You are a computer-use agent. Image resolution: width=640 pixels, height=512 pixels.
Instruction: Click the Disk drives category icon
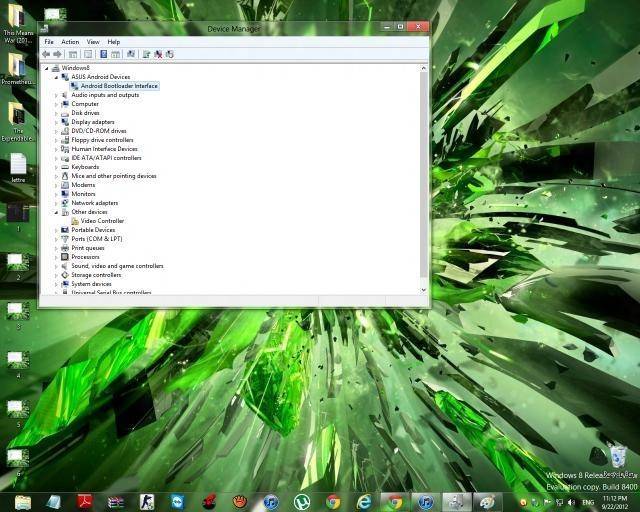[x=64, y=113]
